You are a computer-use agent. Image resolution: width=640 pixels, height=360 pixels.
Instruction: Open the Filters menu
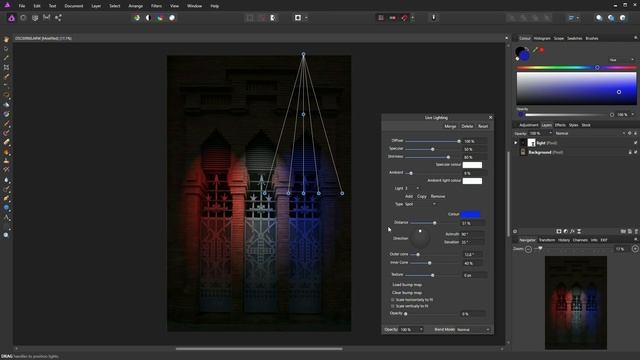[x=156, y=6]
